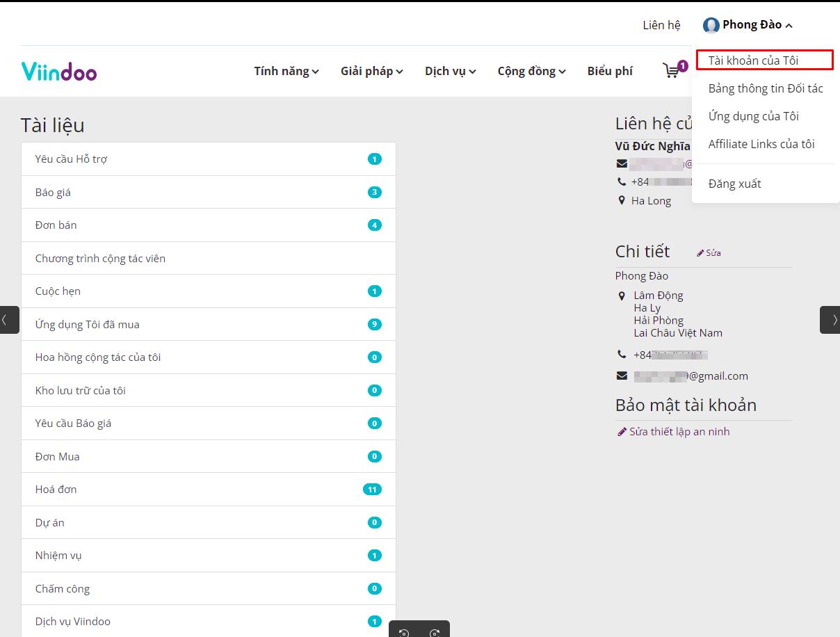
Task: Open the Hoá đơn list
Action: pyautogui.click(x=209, y=490)
